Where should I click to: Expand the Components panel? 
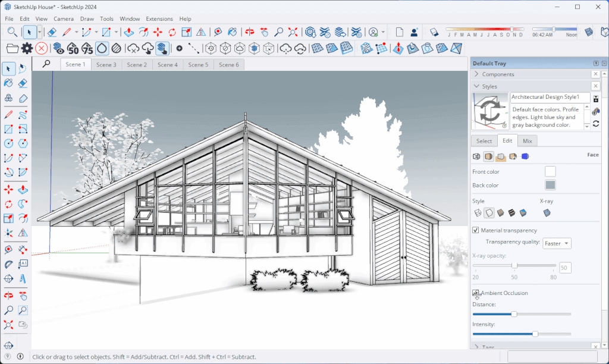click(476, 74)
